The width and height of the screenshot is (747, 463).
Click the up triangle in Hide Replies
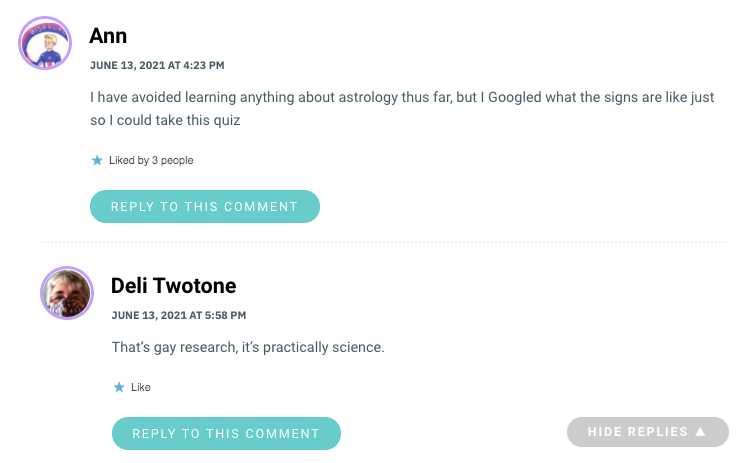click(x=700, y=432)
